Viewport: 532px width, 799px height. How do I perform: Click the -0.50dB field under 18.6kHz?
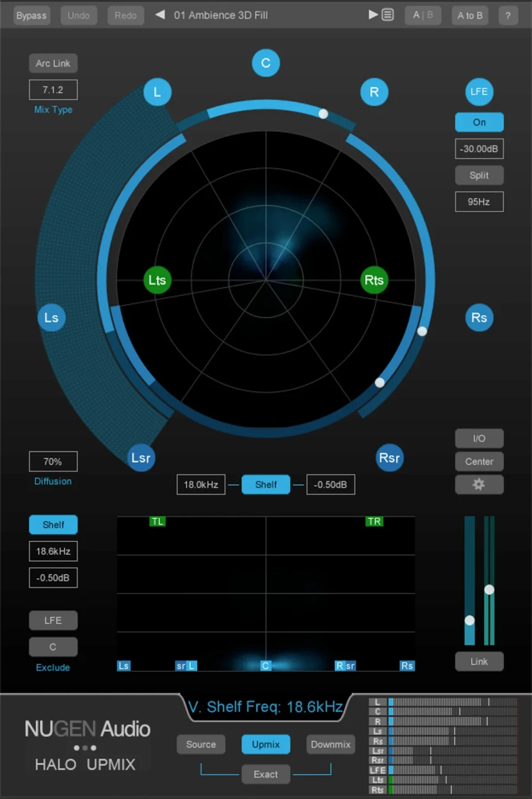pyautogui.click(x=53, y=578)
